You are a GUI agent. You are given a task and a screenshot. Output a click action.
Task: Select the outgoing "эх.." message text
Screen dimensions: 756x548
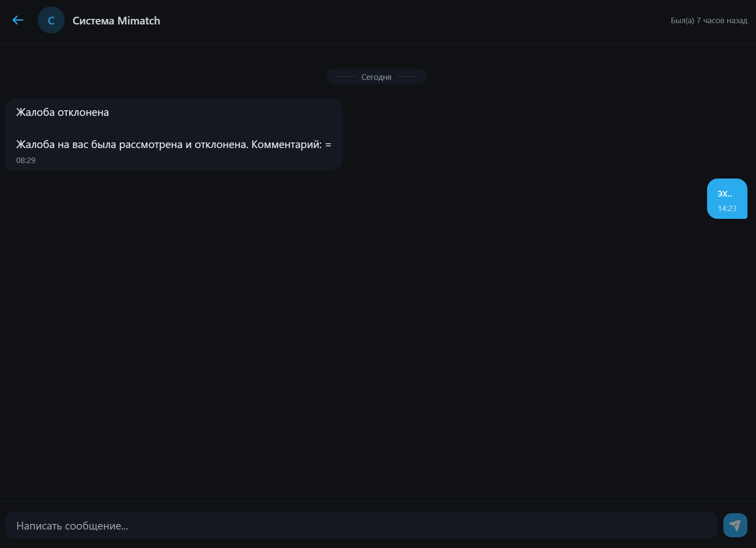725,194
